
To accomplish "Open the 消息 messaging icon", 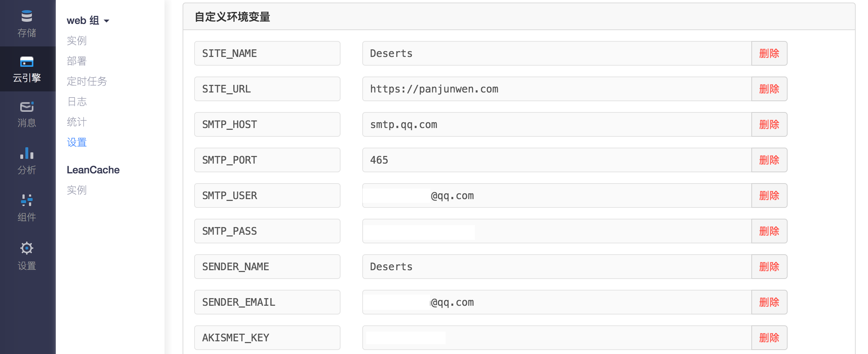I will tap(27, 107).
